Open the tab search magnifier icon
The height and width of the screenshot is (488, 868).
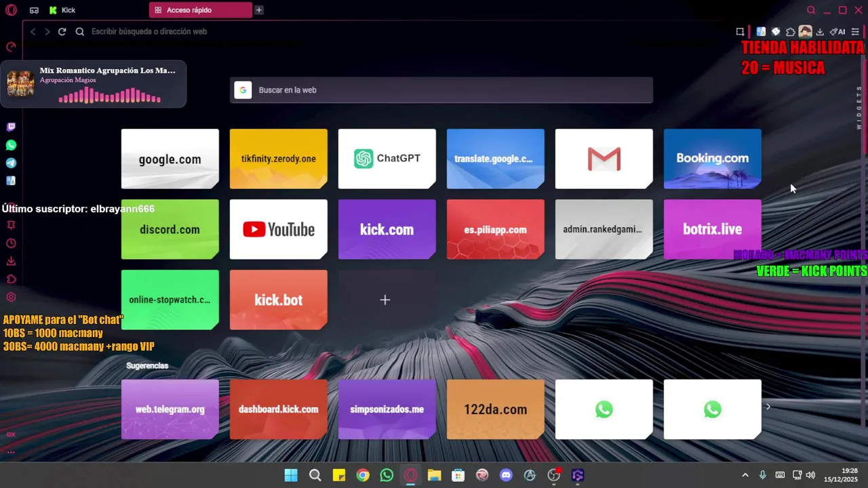(x=811, y=10)
